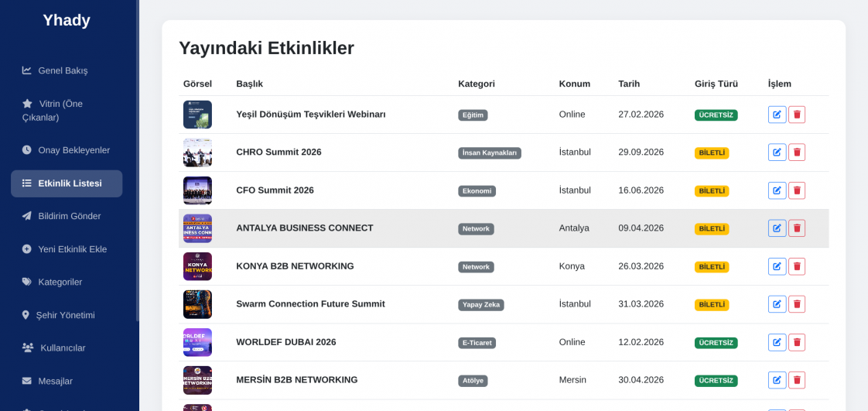Click edit icon for KONYA B2B NETWORKING

(777, 266)
